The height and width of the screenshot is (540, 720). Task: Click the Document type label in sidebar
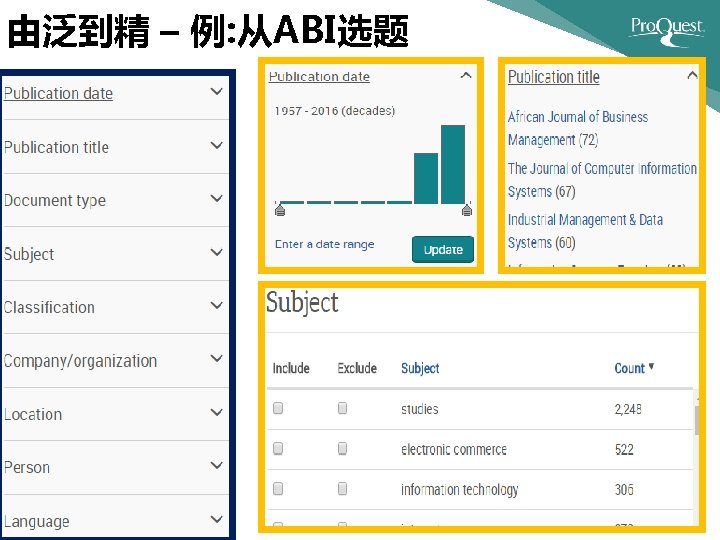click(55, 201)
